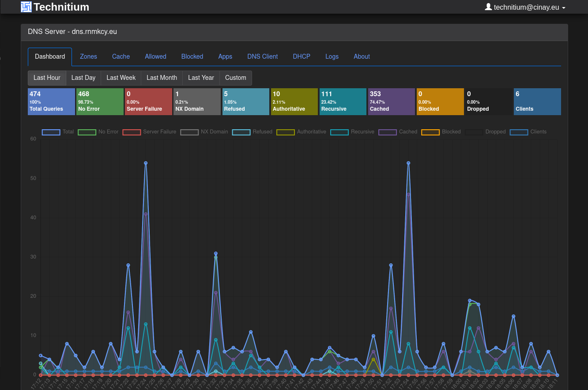
Task: Open the DNS Client tab
Action: [x=263, y=56]
